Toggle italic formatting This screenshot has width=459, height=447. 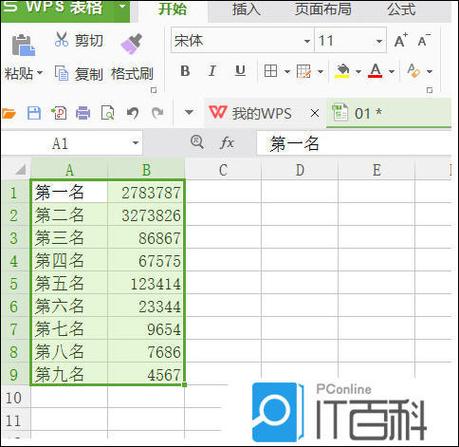click(x=212, y=71)
